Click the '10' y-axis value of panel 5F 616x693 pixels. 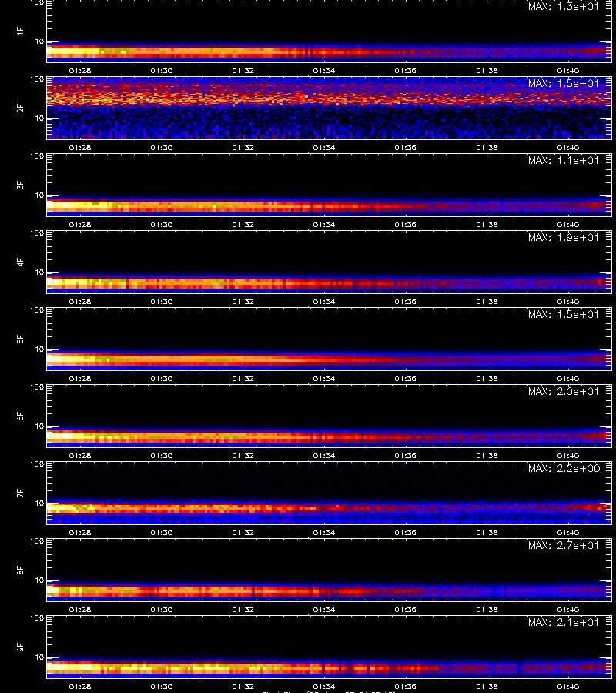[x=39, y=349]
